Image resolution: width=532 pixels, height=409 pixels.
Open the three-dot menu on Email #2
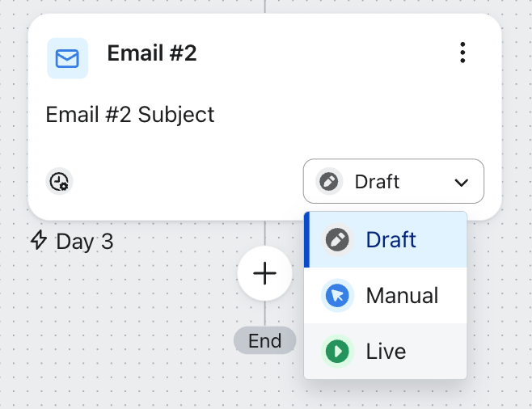pyautogui.click(x=462, y=53)
